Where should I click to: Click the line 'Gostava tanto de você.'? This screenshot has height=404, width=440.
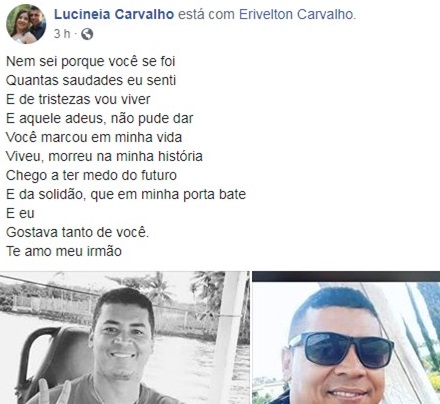click(77, 232)
